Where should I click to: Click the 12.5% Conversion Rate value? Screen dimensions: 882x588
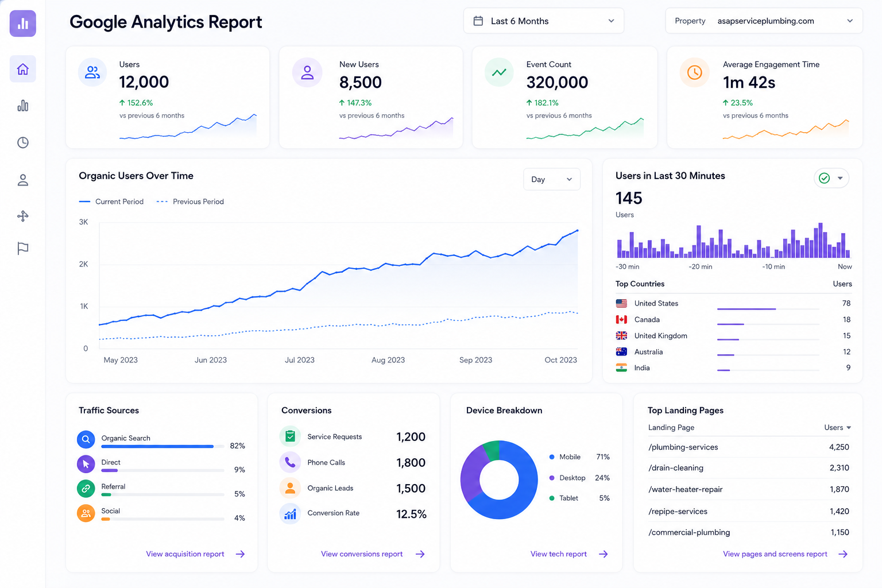click(411, 514)
